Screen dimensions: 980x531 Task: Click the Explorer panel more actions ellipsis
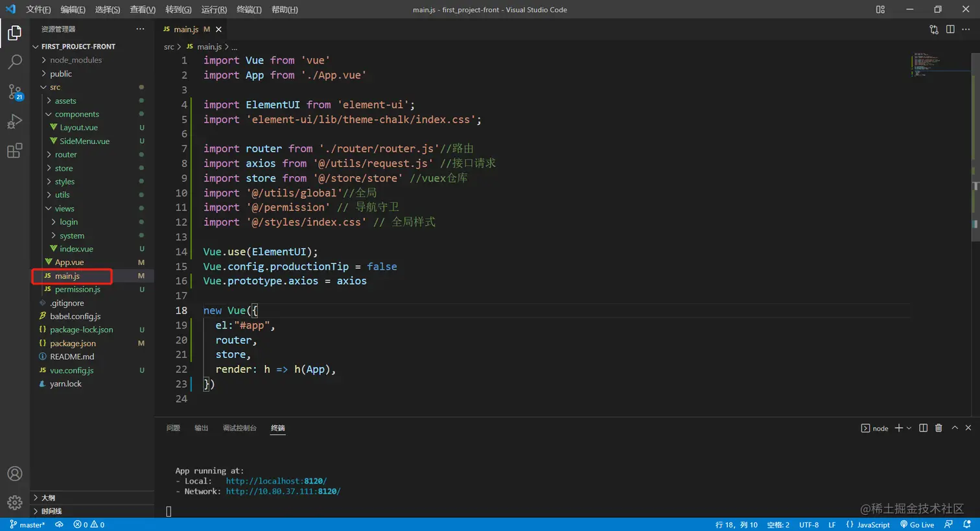coord(140,29)
